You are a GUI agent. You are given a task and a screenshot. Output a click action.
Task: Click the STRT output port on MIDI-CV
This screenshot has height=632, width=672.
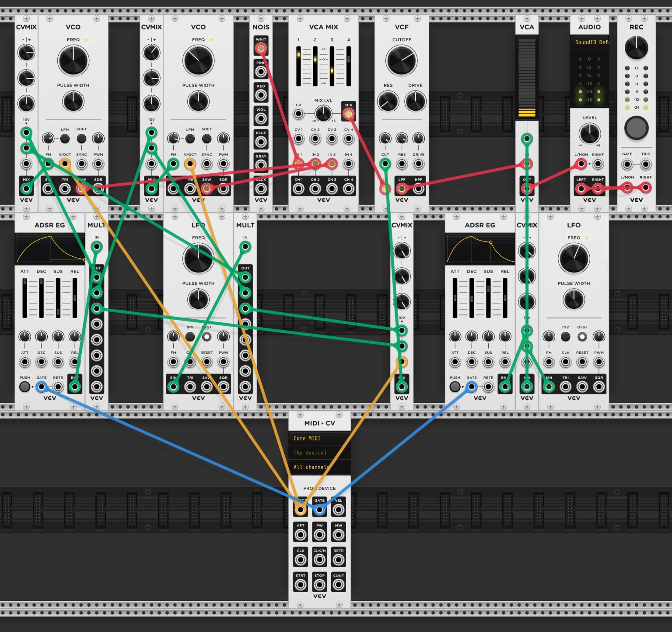coord(301,584)
